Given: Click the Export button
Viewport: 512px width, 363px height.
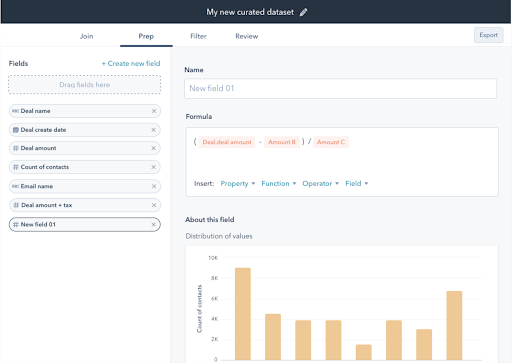Looking at the screenshot, I should 489,35.
